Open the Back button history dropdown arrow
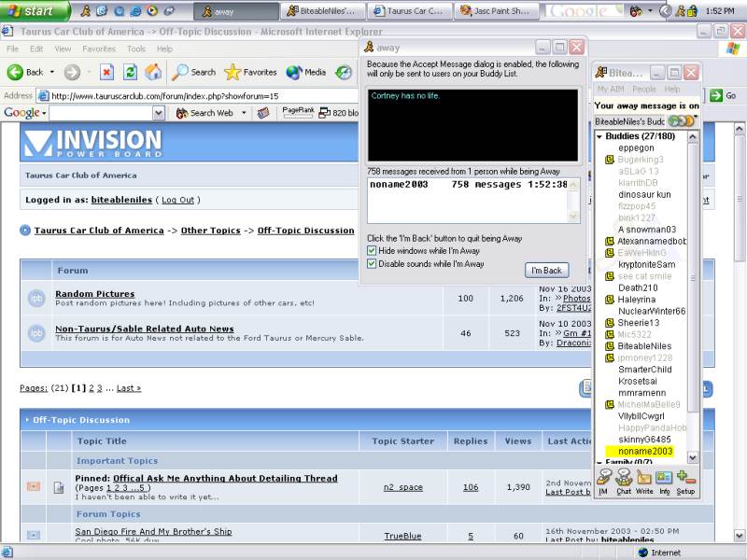The height and width of the screenshot is (560, 747). pos(52,73)
